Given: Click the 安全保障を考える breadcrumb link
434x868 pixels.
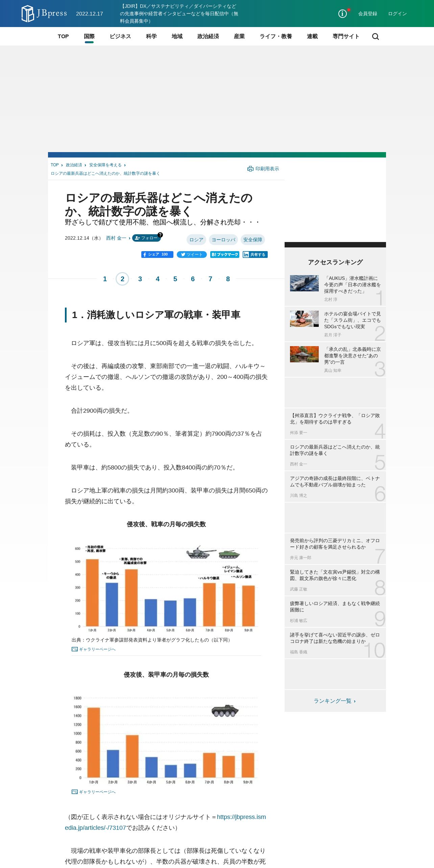Looking at the screenshot, I should 105,165.
